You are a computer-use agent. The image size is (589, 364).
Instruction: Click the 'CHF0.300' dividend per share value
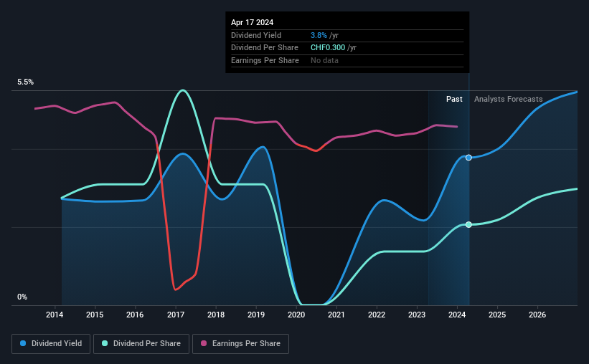click(x=328, y=48)
